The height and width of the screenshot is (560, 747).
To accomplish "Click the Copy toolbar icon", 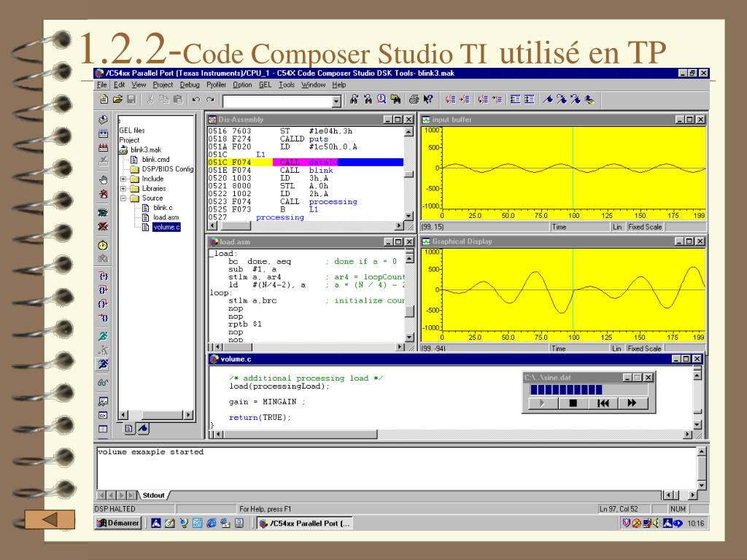I will click(x=164, y=99).
